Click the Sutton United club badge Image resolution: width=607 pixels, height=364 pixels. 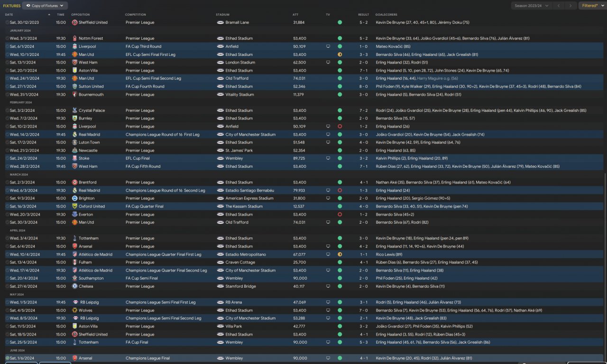tap(74, 87)
